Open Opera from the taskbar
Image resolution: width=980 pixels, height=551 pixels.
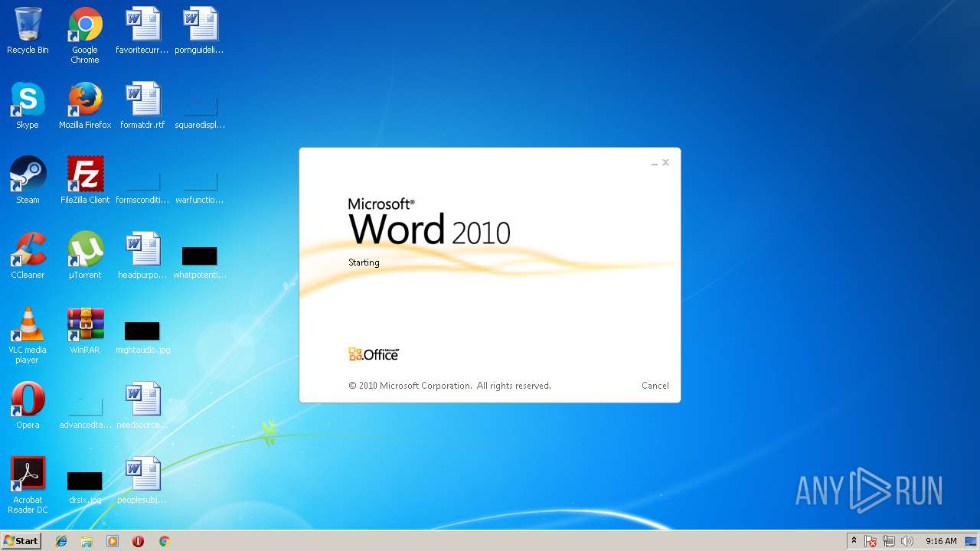point(138,541)
